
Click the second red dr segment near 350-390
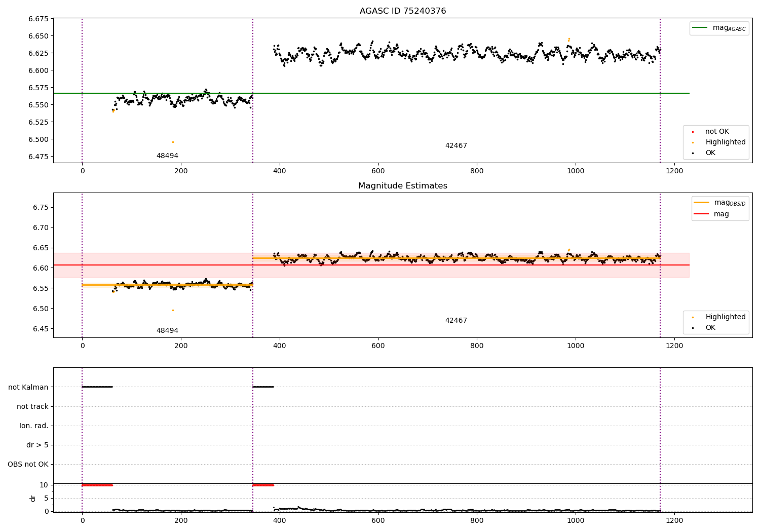tap(263, 485)
